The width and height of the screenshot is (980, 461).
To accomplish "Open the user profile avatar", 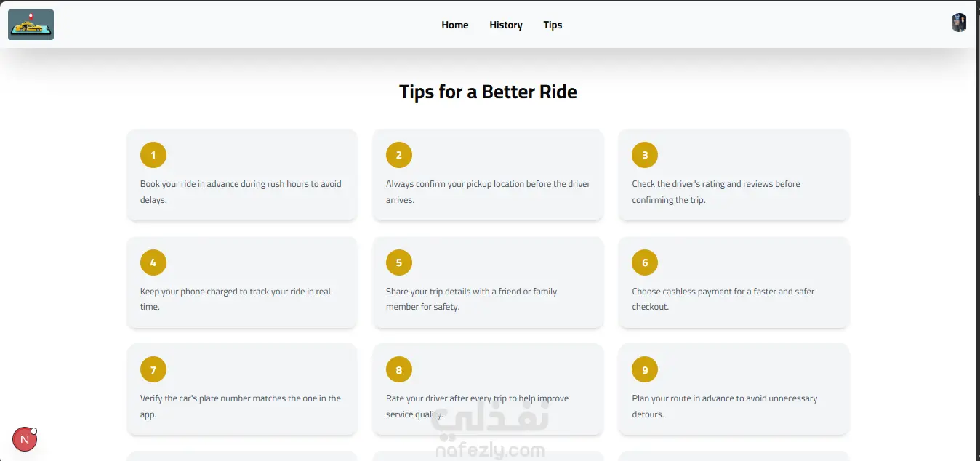I will 959,23.
